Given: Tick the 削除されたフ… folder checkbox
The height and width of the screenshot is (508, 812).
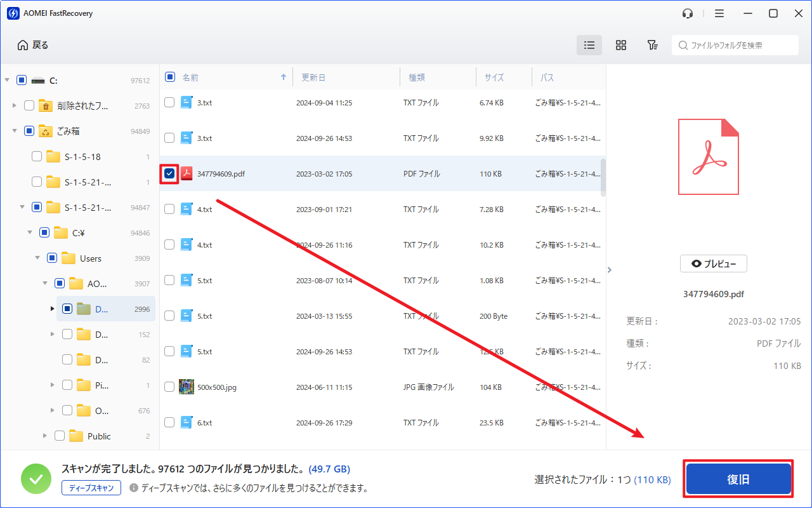Looking at the screenshot, I should point(29,106).
